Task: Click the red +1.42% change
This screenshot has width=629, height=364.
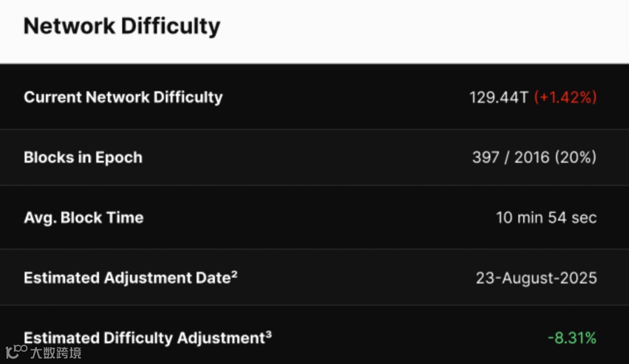Action: coord(565,97)
